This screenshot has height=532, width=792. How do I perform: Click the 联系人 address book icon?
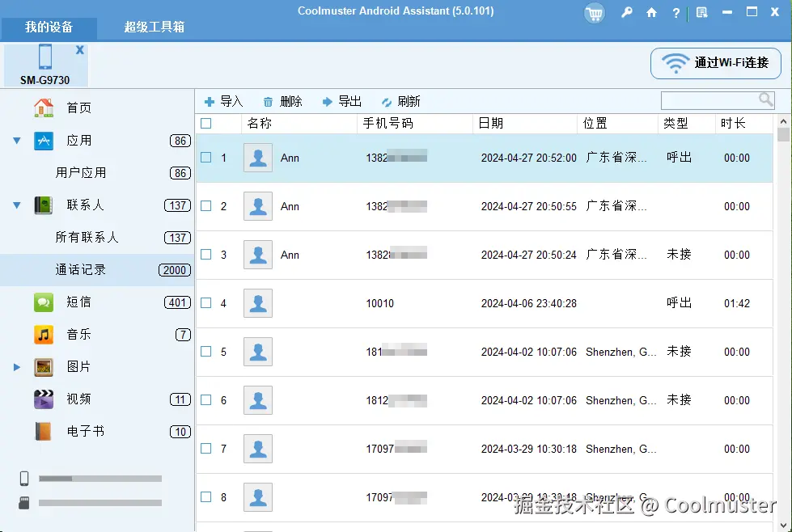pos(44,205)
